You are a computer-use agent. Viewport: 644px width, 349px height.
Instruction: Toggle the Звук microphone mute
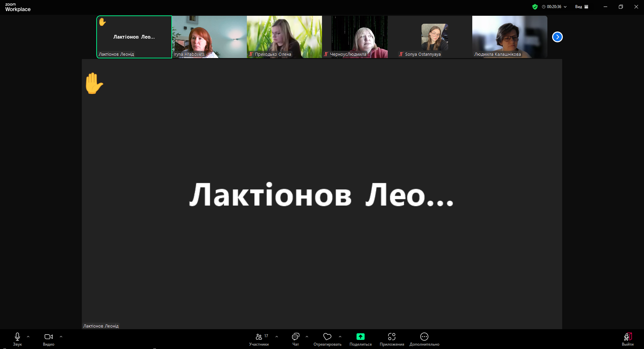pos(17,337)
